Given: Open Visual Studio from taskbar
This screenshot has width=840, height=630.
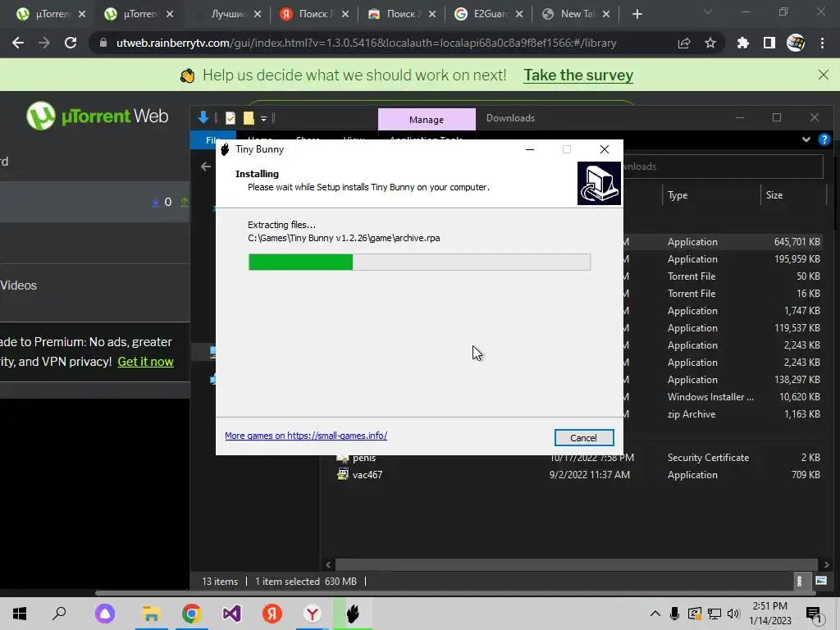Looking at the screenshot, I should coord(231,614).
